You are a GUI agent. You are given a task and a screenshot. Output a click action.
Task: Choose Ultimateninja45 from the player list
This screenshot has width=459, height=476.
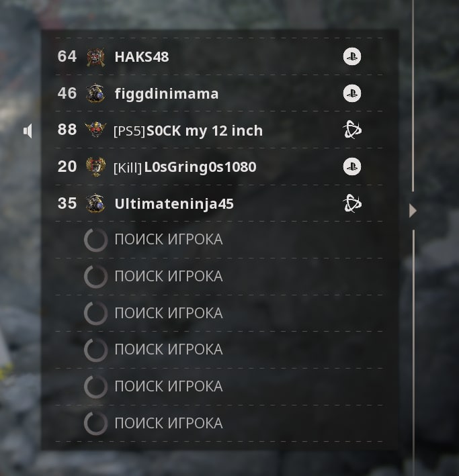coord(219,203)
